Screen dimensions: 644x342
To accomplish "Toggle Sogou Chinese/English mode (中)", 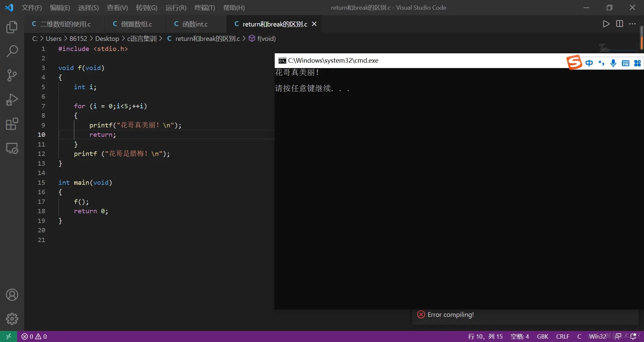I will [x=589, y=63].
